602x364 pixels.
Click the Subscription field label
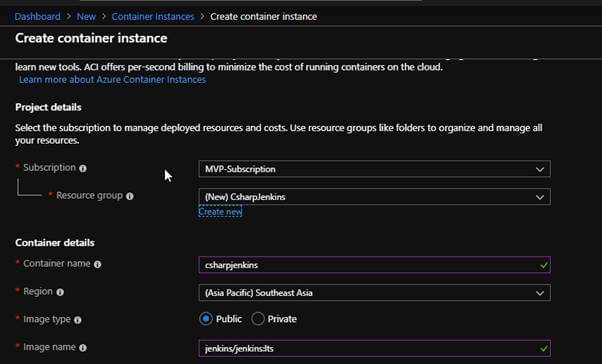pyautogui.click(x=50, y=167)
